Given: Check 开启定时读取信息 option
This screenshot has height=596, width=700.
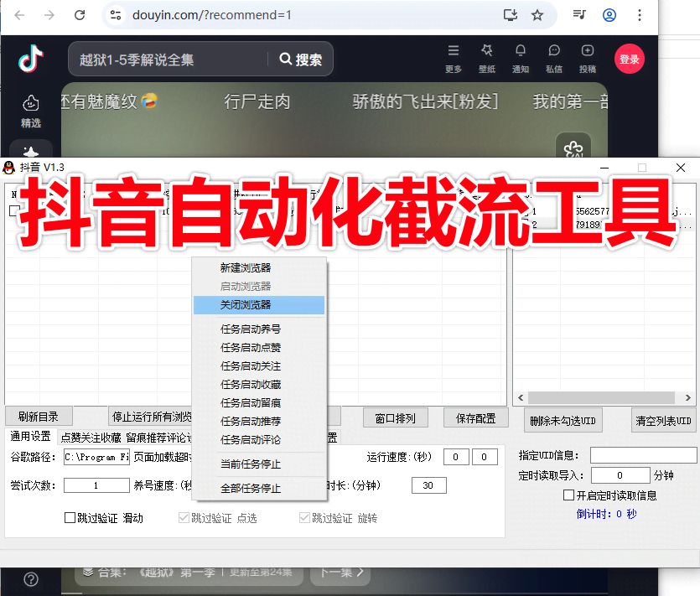Looking at the screenshot, I should point(568,495).
